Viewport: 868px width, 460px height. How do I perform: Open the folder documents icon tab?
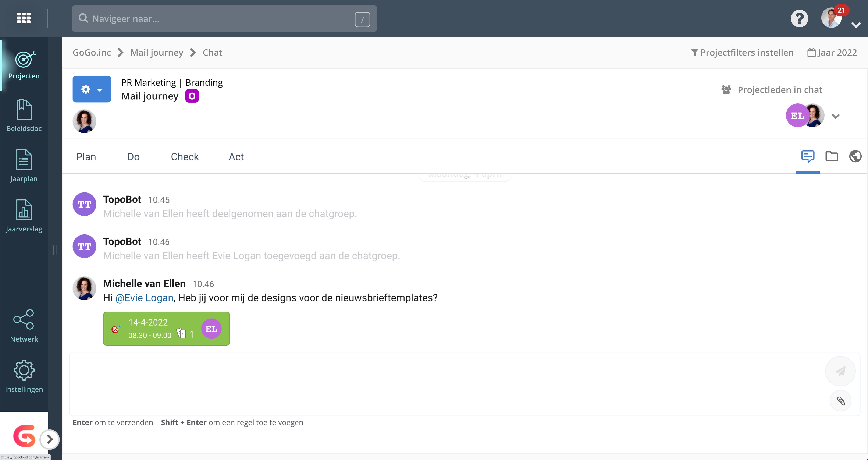click(x=831, y=156)
